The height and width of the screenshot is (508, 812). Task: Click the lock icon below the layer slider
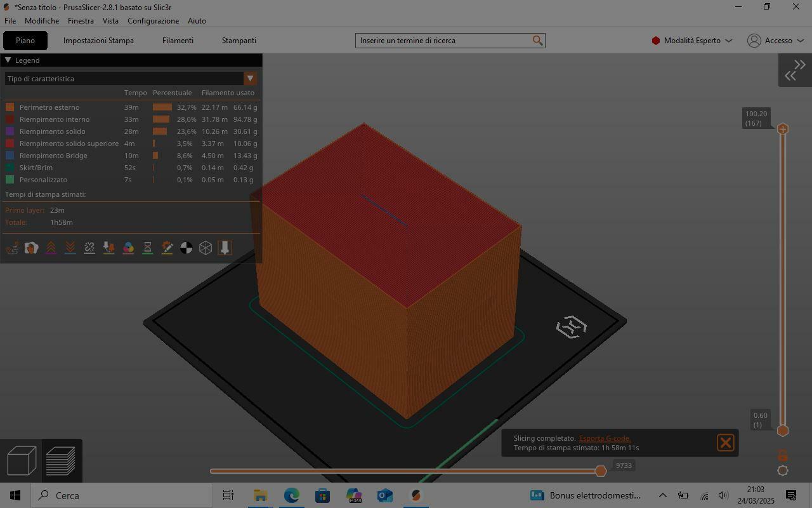pos(783,455)
